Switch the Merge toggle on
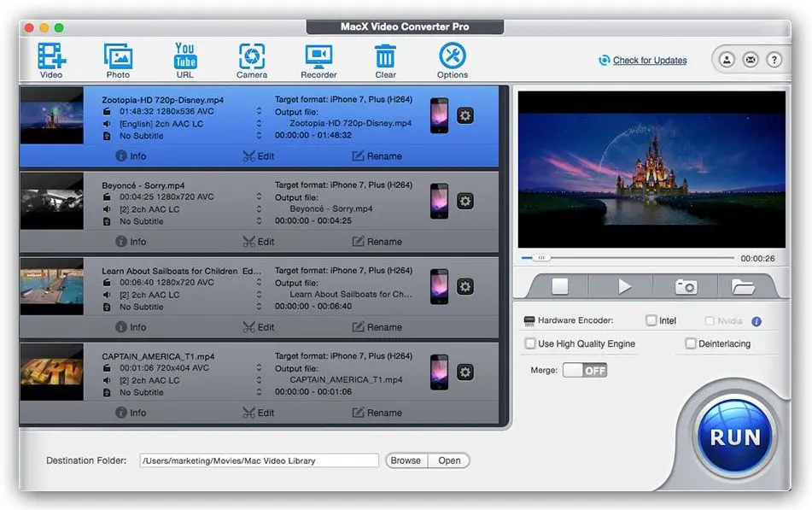 tap(585, 370)
